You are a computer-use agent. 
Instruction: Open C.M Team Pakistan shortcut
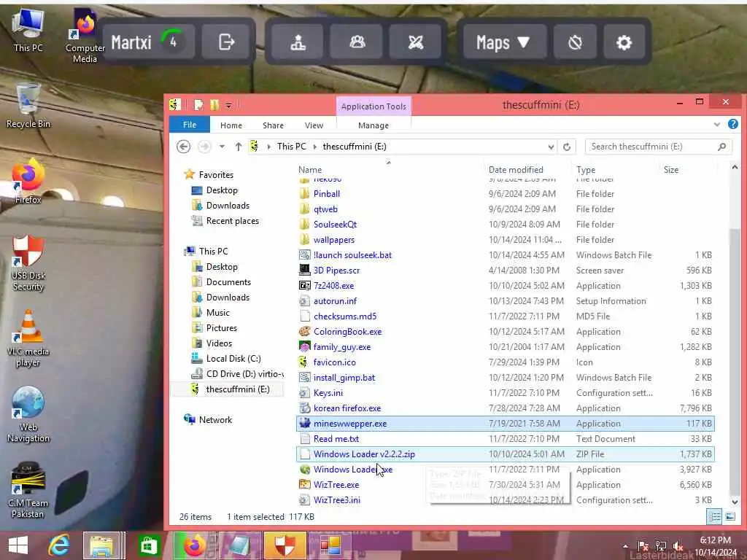tap(28, 491)
